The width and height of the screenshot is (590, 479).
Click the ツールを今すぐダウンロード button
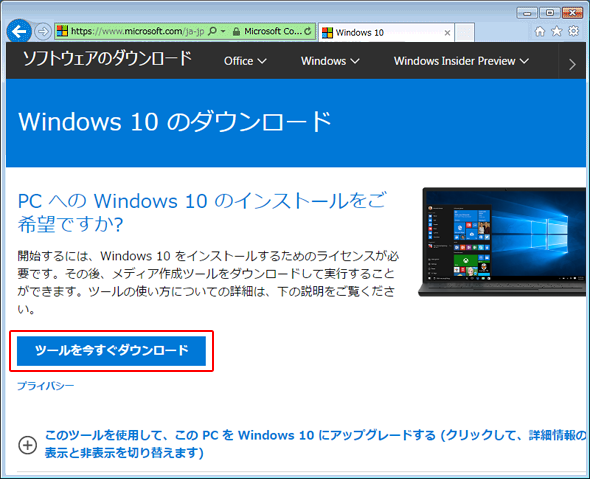(x=111, y=351)
